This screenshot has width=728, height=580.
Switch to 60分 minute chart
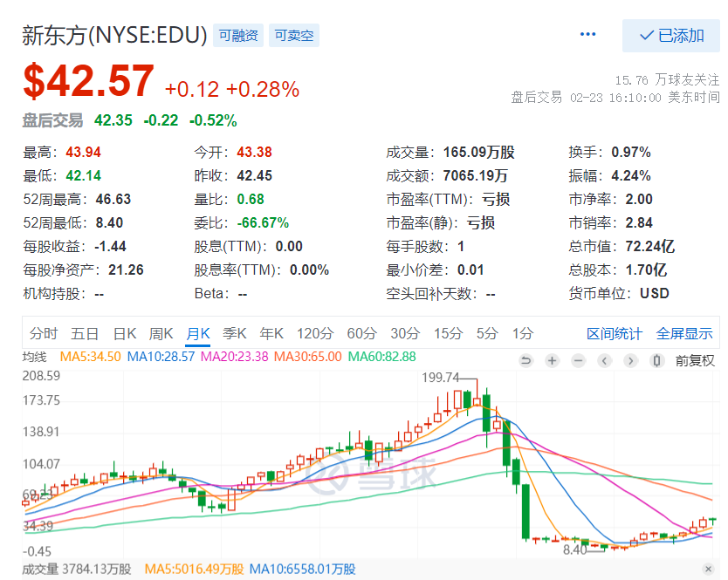coord(361,333)
